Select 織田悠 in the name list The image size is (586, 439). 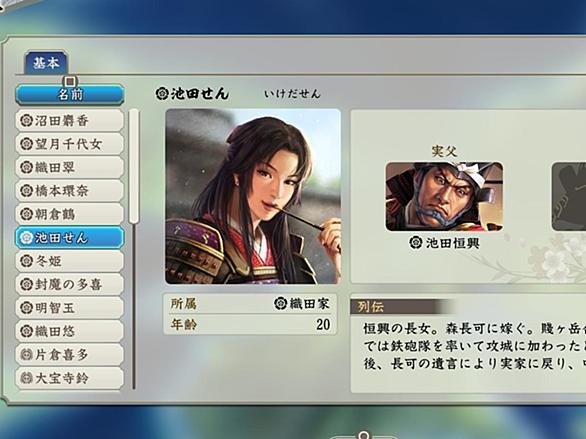pyautogui.click(x=70, y=331)
